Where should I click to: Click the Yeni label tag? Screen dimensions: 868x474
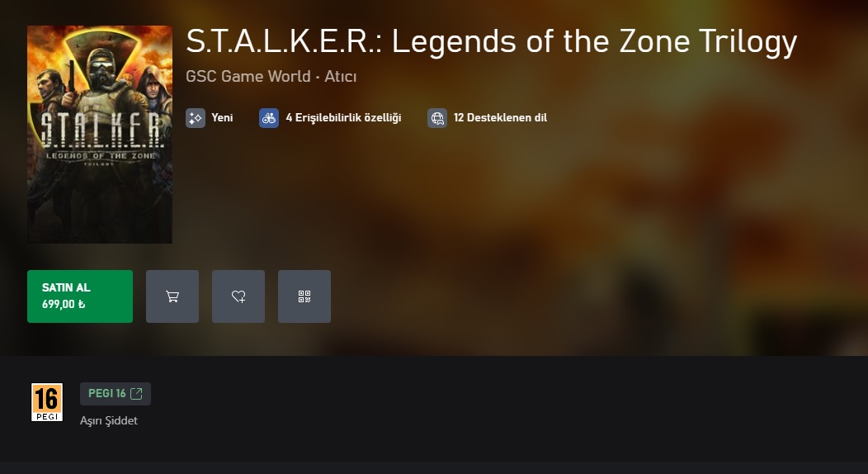click(x=222, y=118)
